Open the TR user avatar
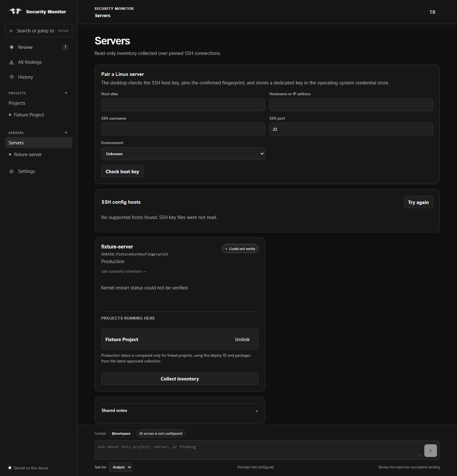 (433, 12)
